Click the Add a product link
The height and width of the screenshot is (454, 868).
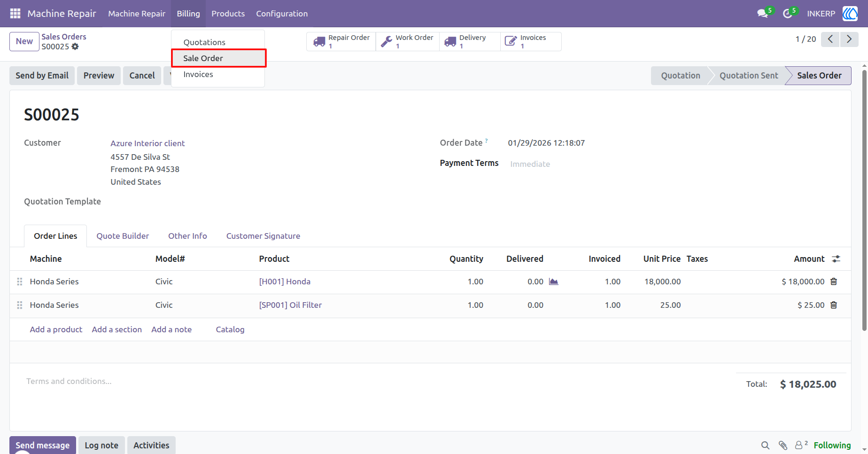(56, 329)
